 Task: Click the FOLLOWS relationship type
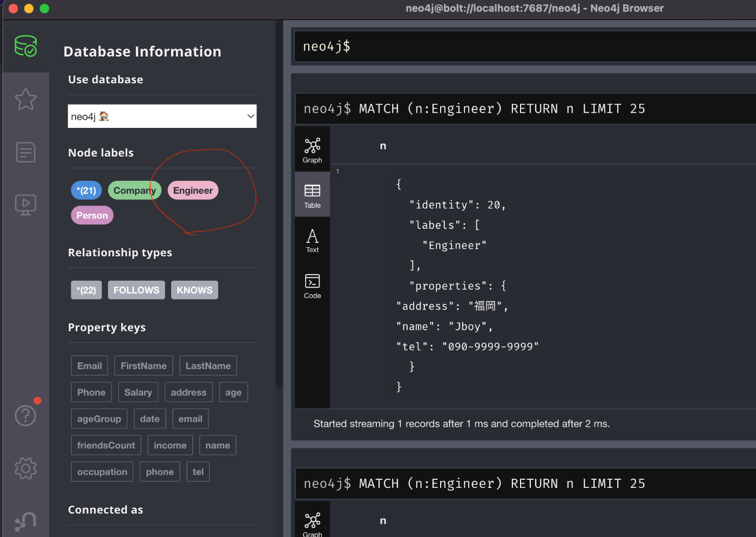[x=136, y=290]
